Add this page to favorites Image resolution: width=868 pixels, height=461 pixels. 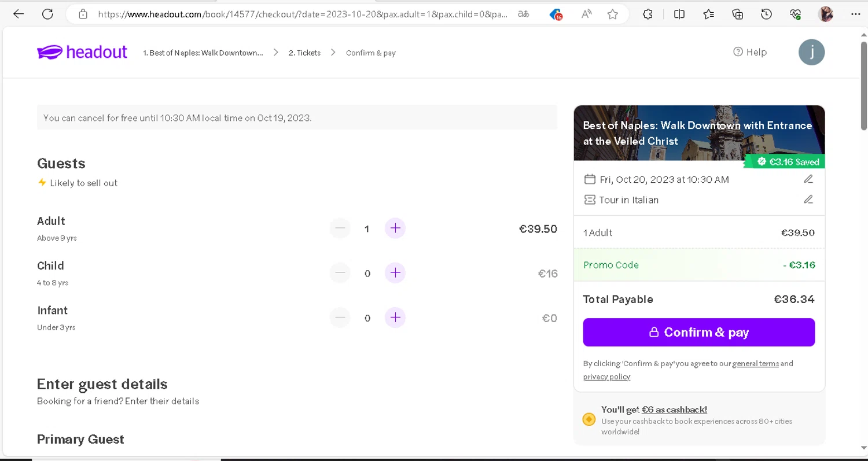[x=613, y=14]
